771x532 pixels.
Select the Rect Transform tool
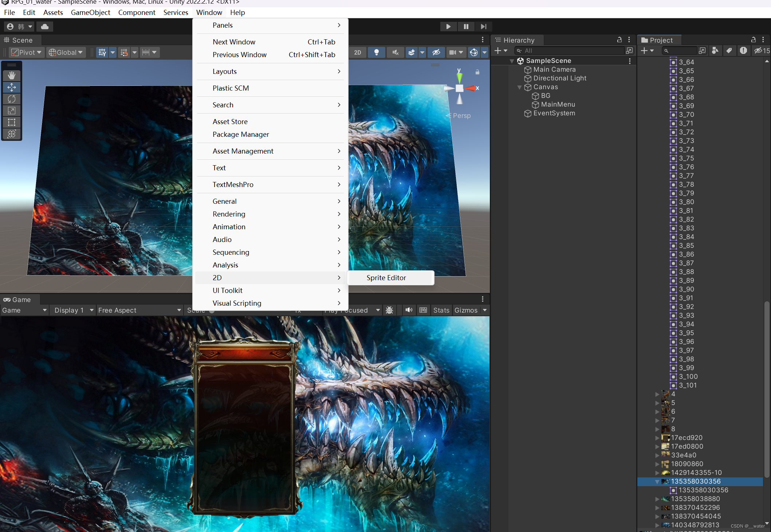[x=12, y=122]
